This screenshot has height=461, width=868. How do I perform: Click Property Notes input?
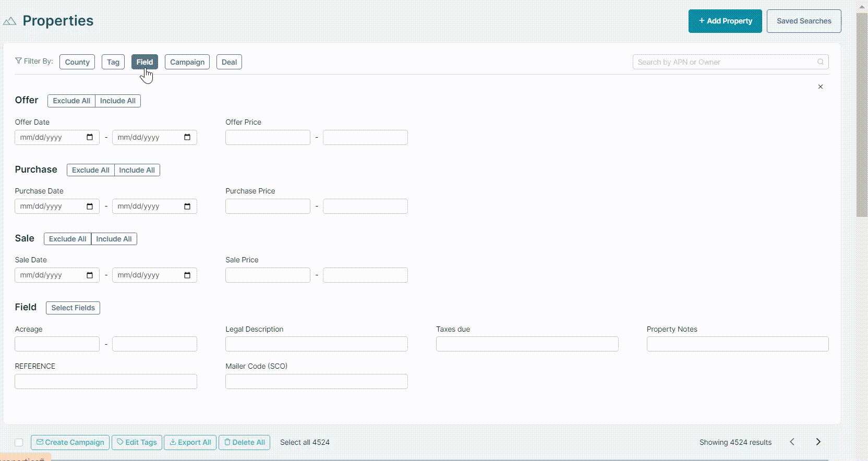click(x=738, y=344)
